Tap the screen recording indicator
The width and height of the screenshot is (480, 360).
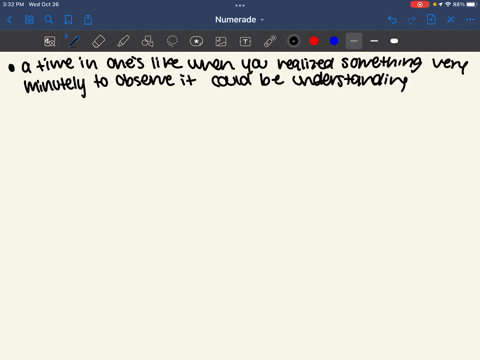point(420,4)
